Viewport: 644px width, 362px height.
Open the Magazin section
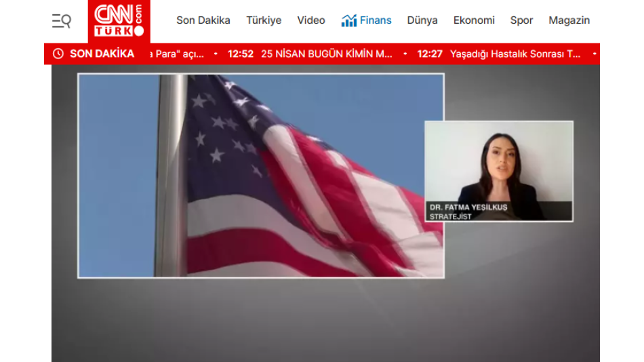click(569, 20)
